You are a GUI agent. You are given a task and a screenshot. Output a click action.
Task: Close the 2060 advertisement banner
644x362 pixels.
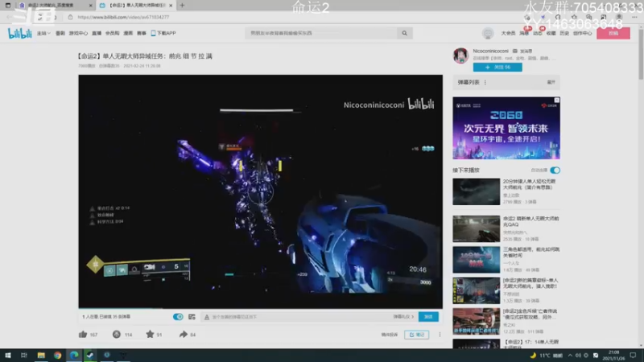point(556,100)
